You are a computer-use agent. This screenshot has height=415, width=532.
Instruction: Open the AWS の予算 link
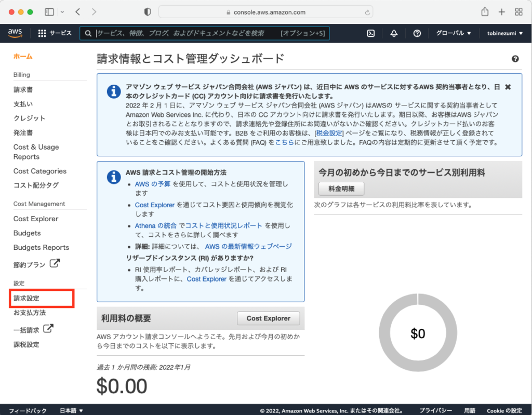pos(153,184)
